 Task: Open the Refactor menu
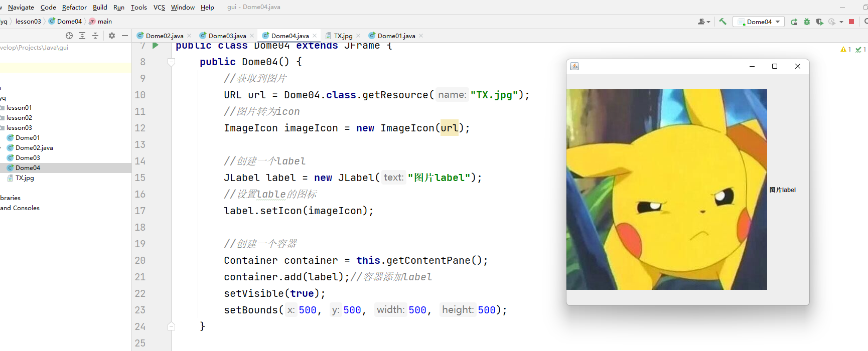click(74, 7)
